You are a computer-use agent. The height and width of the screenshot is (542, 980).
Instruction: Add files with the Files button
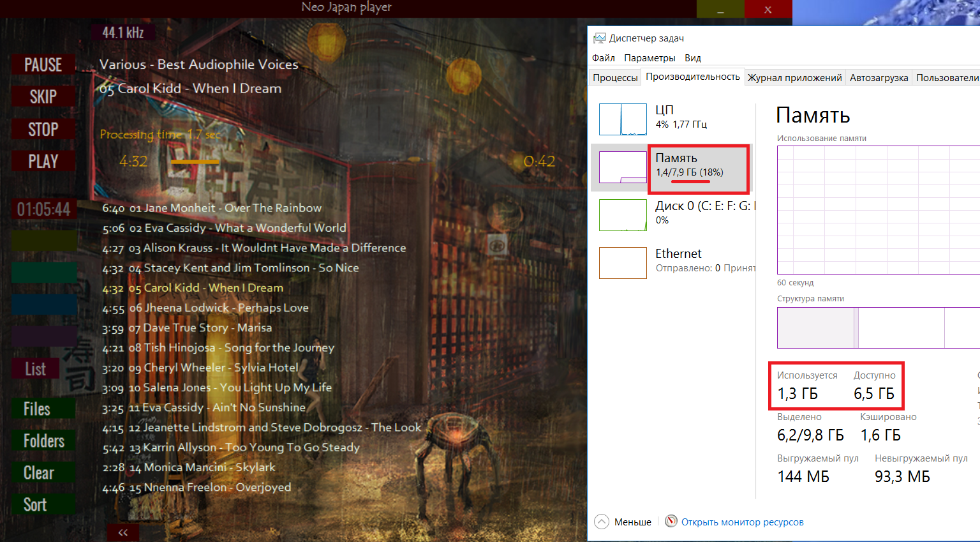pyautogui.click(x=43, y=409)
